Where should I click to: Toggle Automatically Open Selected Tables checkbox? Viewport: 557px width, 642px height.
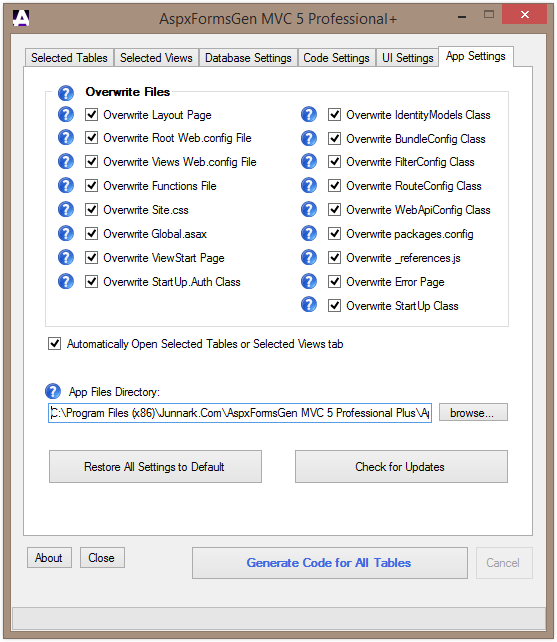point(54,344)
